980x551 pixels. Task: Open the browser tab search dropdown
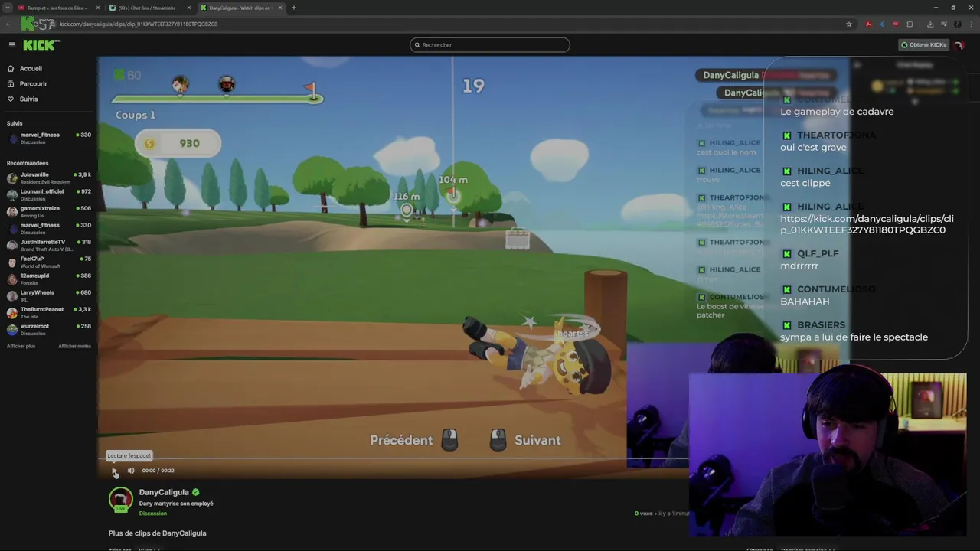(7, 8)
